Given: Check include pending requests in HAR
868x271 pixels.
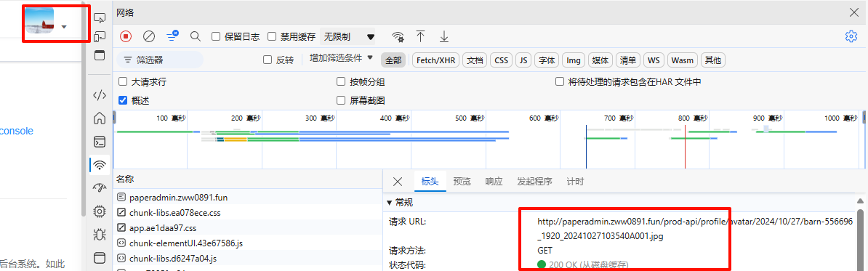Looking at the screenshot, I should (x=560, y=82).
